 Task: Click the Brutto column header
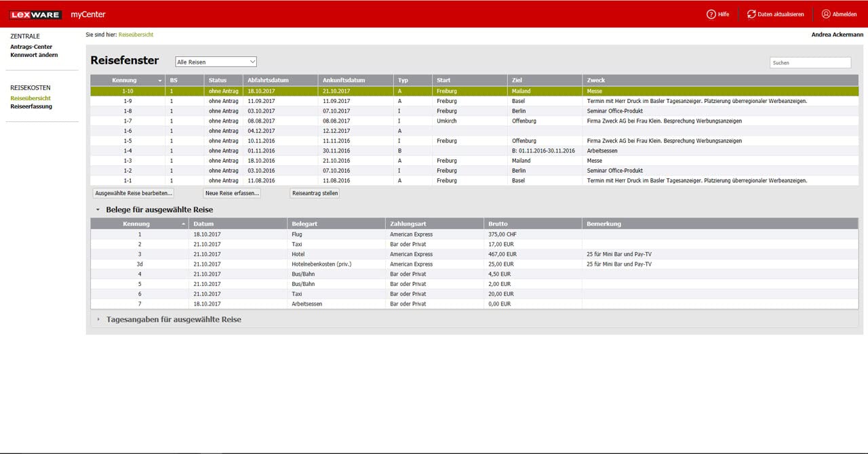pos(533,224)
